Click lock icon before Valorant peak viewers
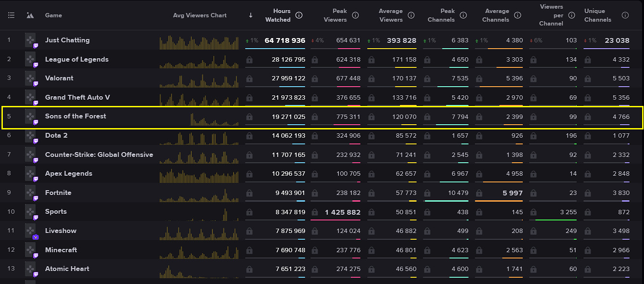644x284 pixels. (x=314, y=79)
